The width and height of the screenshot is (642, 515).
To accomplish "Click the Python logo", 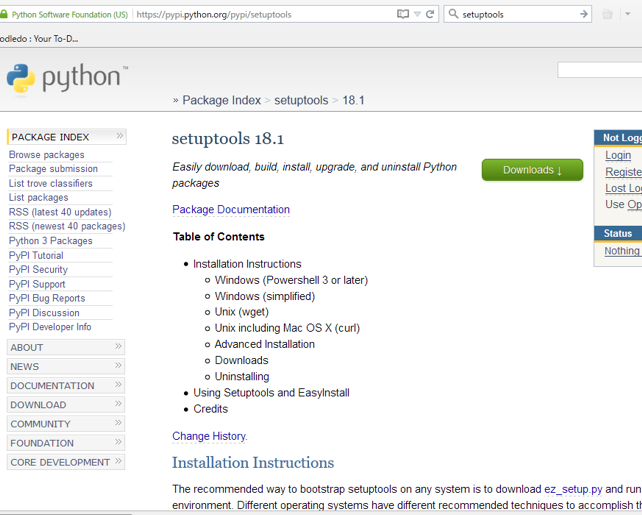I will (67, 78).
